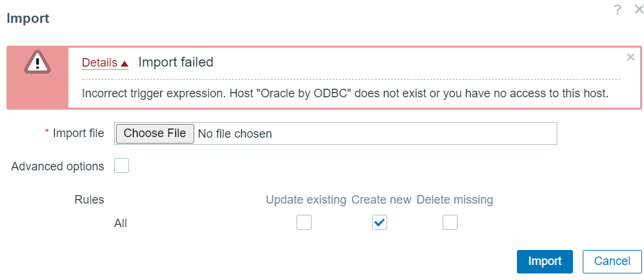Close the Import dialog window

(x=639, y=10)
